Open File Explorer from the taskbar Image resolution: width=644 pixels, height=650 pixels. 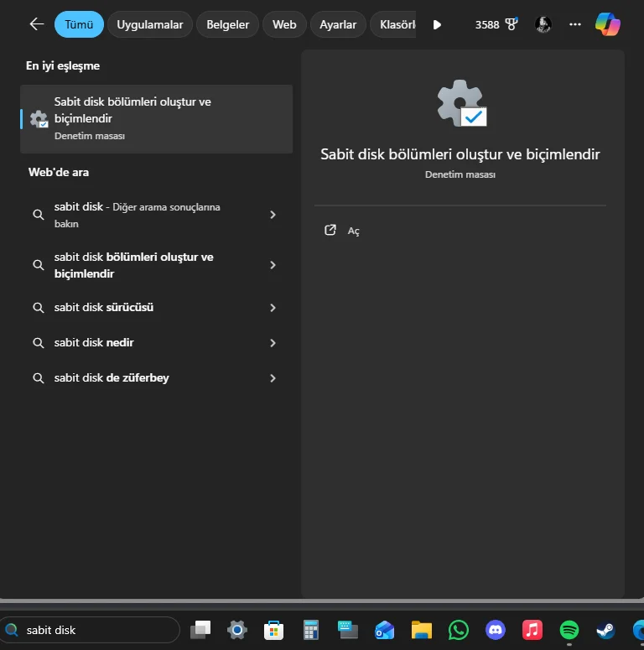pos(422,630)
